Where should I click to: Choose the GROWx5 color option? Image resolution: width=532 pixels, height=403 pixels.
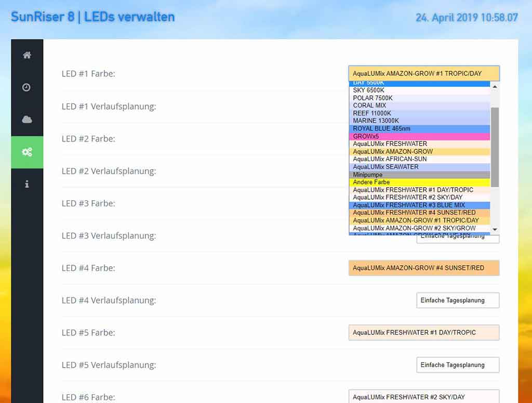(419, 136)
